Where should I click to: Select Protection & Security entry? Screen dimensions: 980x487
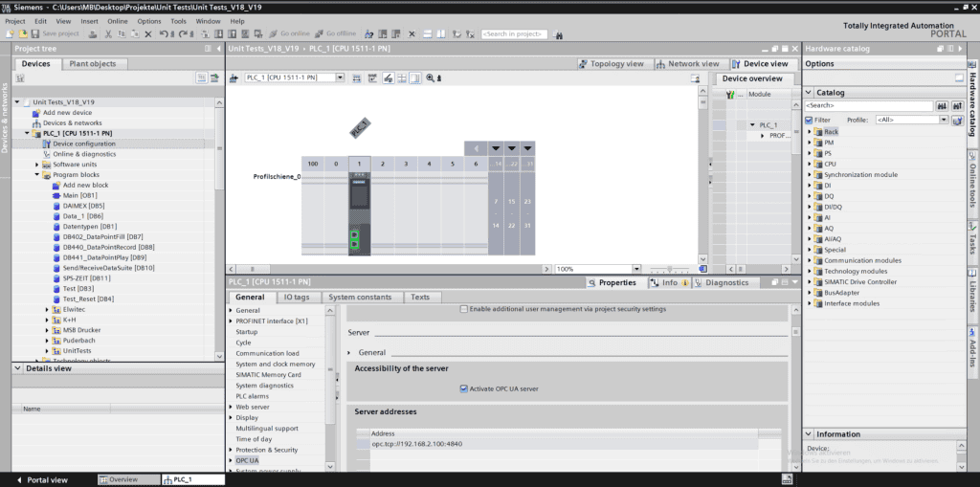click(x=266, y=450)
